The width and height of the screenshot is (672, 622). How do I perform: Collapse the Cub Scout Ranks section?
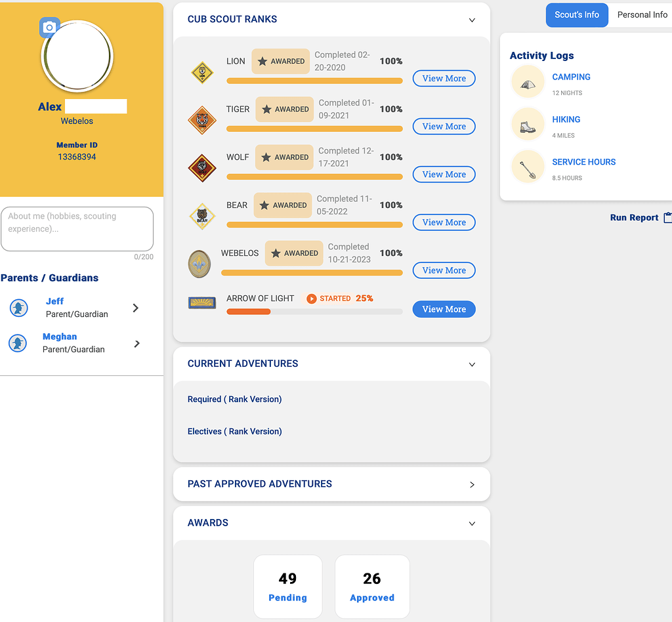pos(472,20)
